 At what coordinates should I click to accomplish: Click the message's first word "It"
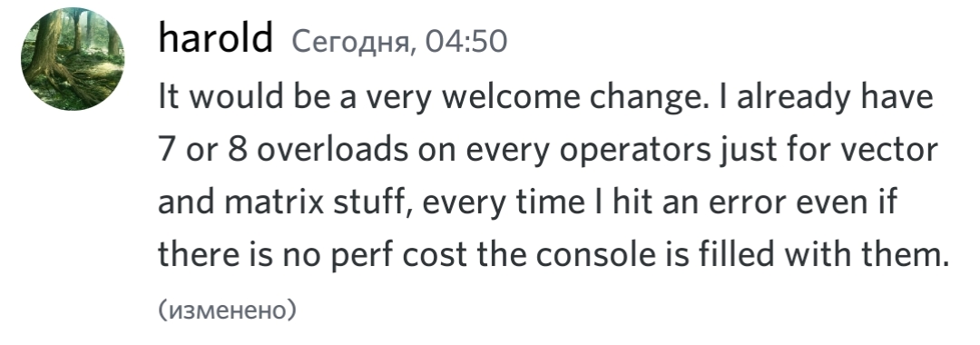[x=168, y=97]
